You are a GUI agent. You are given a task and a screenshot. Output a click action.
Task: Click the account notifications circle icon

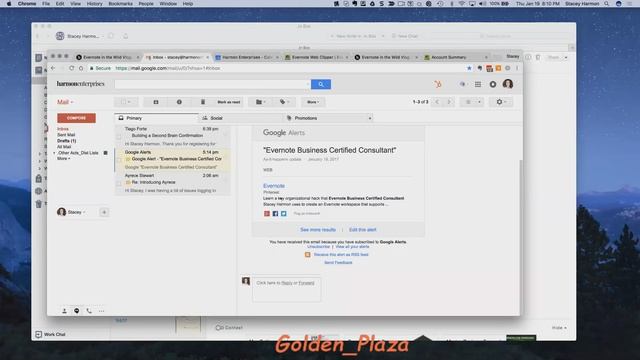[x=493, y=84]
